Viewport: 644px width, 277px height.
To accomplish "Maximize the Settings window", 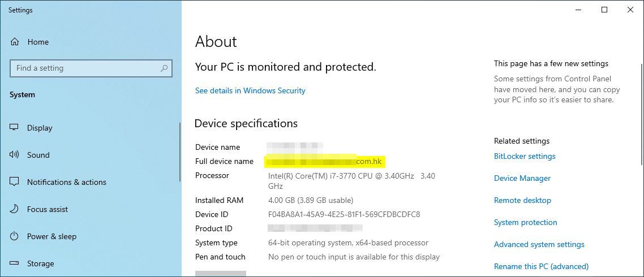I will (x=604, y=10).
